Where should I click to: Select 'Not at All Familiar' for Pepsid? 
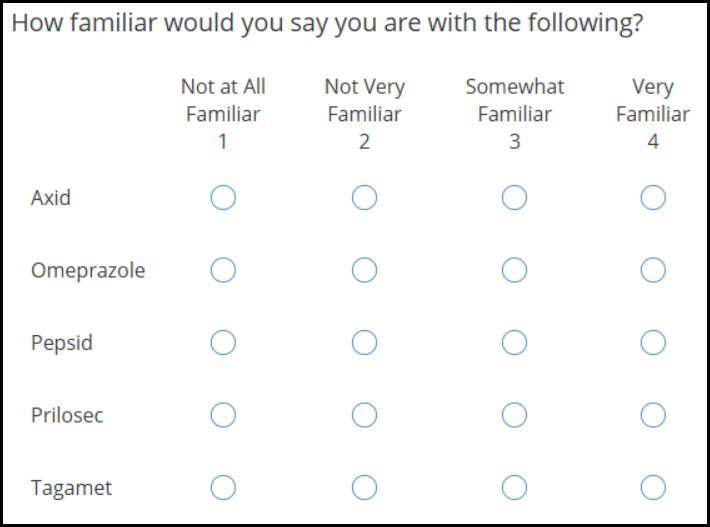click(x=223, y=343)
